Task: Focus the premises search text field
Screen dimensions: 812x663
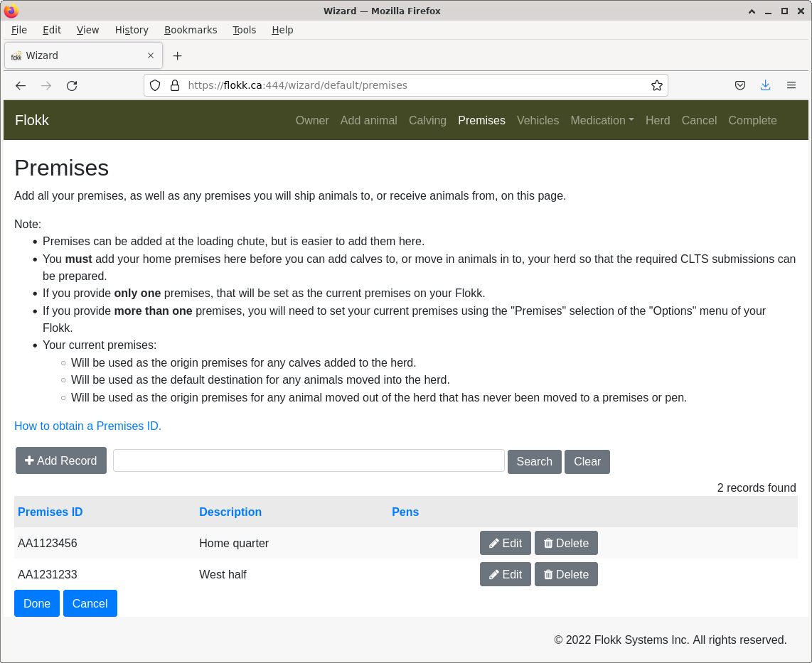Action: tap(309, 460)
